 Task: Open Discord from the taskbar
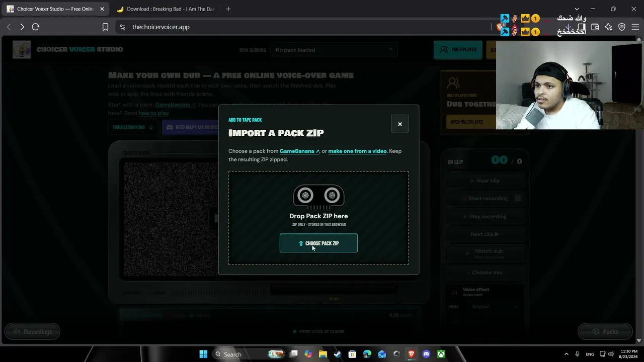click(426, 354)
